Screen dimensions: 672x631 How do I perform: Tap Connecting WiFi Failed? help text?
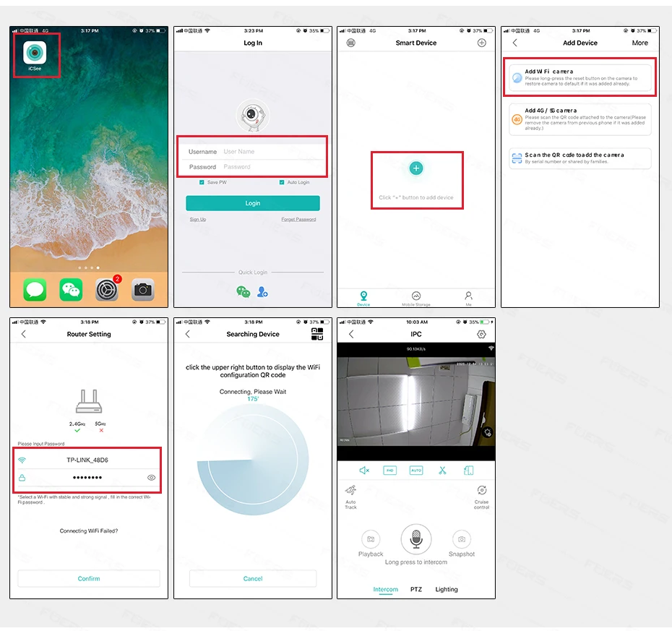[89, 531]
